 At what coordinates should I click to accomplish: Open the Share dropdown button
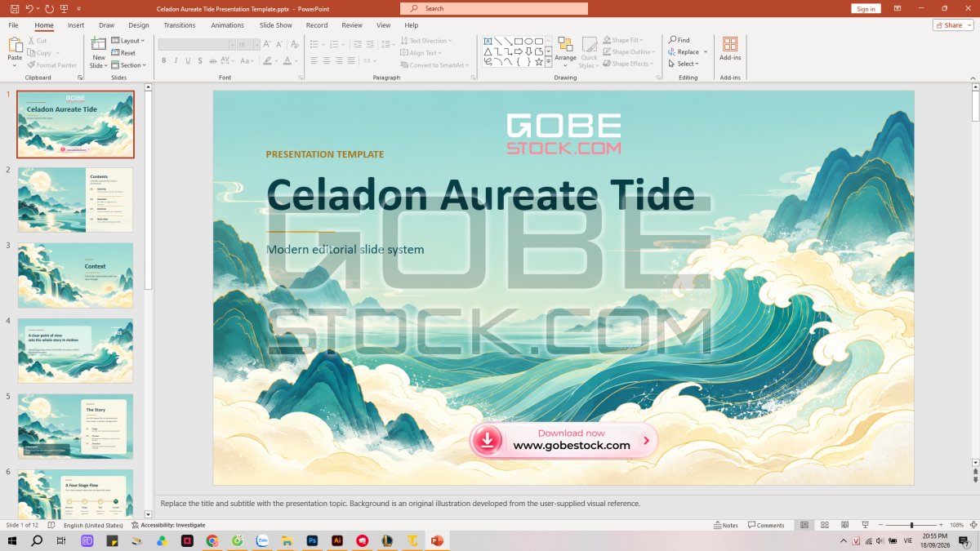click(953, 25)
